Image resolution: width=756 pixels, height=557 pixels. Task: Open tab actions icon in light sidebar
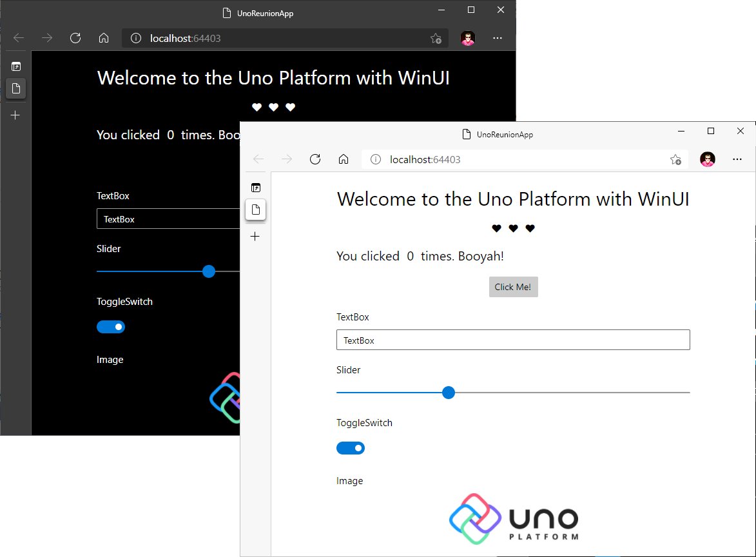[255, 188]
